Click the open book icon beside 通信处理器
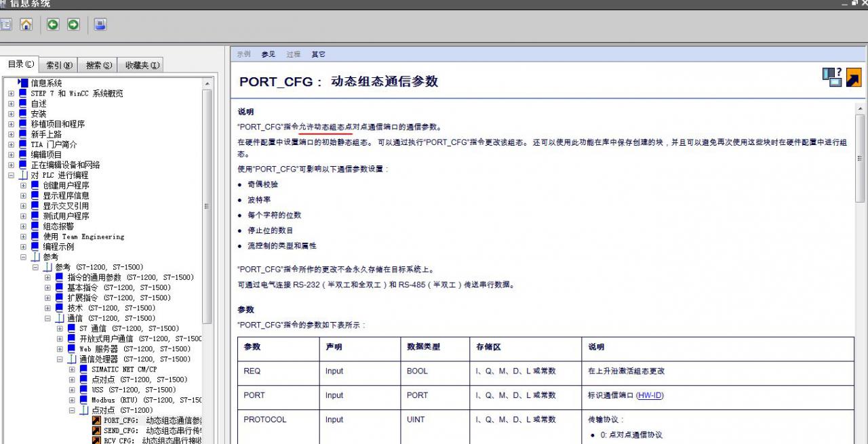The width and height of the screenshot is (868, 444). click(x=72, y=359)
